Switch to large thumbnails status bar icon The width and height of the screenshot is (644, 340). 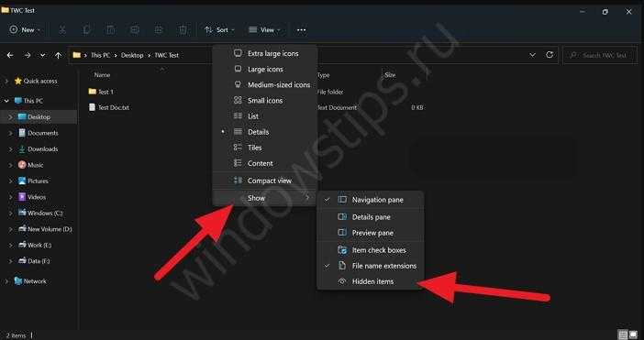pyautogui.click(x=634, y=335)
